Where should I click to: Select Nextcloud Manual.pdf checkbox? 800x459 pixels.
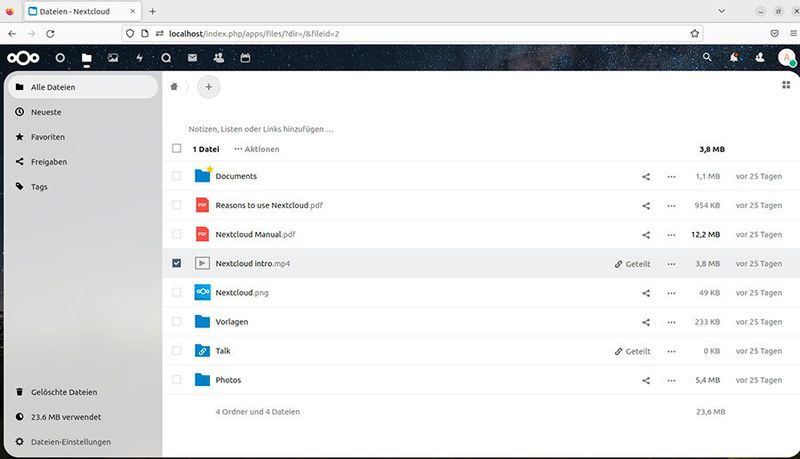[x=177, y=234]
